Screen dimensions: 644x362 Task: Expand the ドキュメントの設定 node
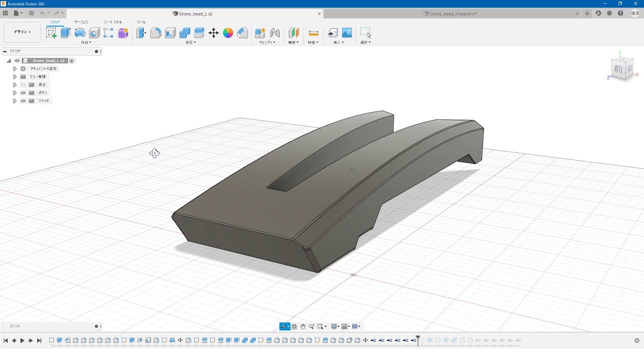click(x=15, y=69)
